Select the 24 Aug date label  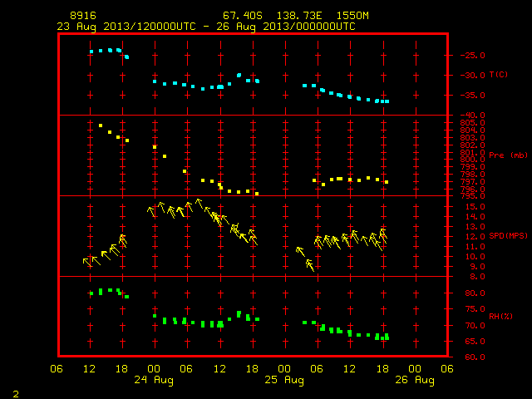tap(154, 380)
